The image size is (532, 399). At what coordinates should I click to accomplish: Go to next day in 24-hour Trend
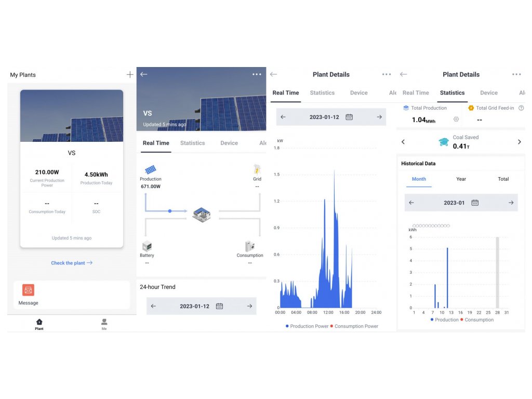249,306
